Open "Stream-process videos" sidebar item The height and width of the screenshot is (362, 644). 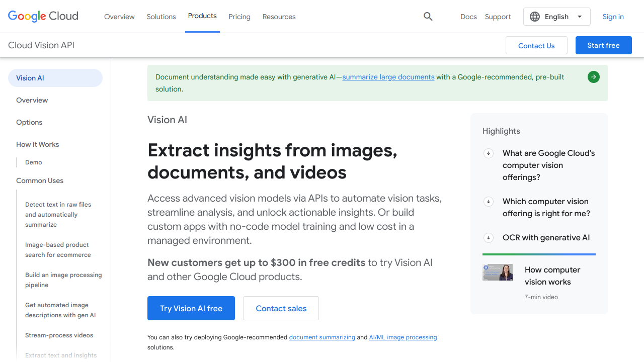click(x=59, y=335)
